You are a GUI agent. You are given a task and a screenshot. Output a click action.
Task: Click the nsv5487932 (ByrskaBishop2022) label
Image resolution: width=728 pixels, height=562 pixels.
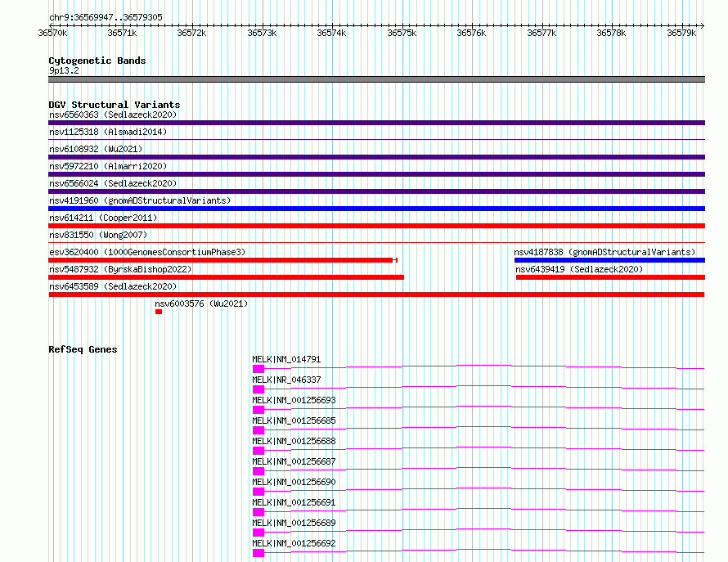coord(120,269)
